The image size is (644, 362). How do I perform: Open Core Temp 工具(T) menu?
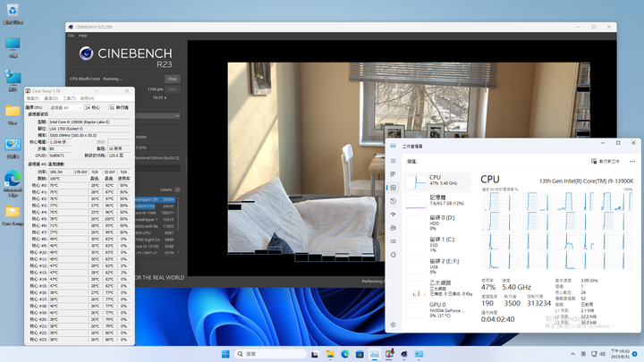[x=69, y=98]
